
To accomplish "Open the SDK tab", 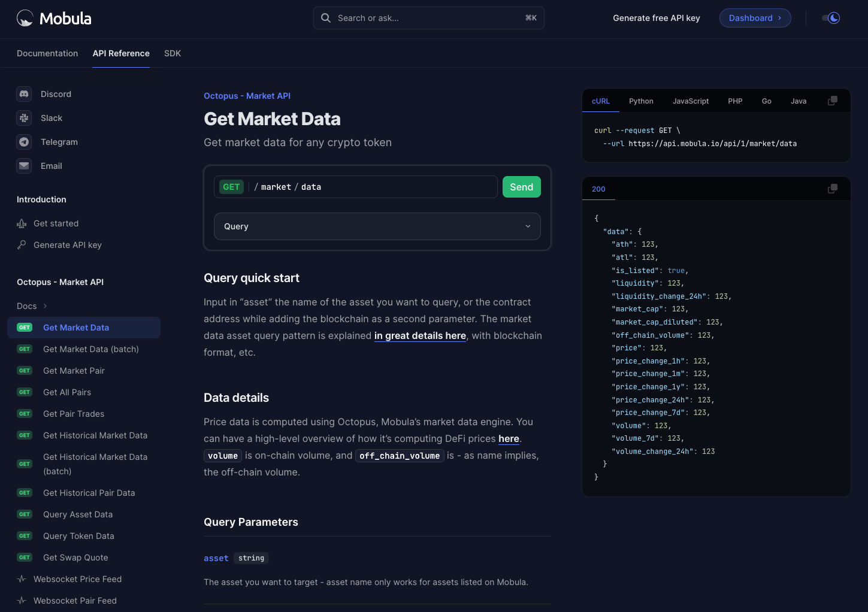I will (173, 53).
